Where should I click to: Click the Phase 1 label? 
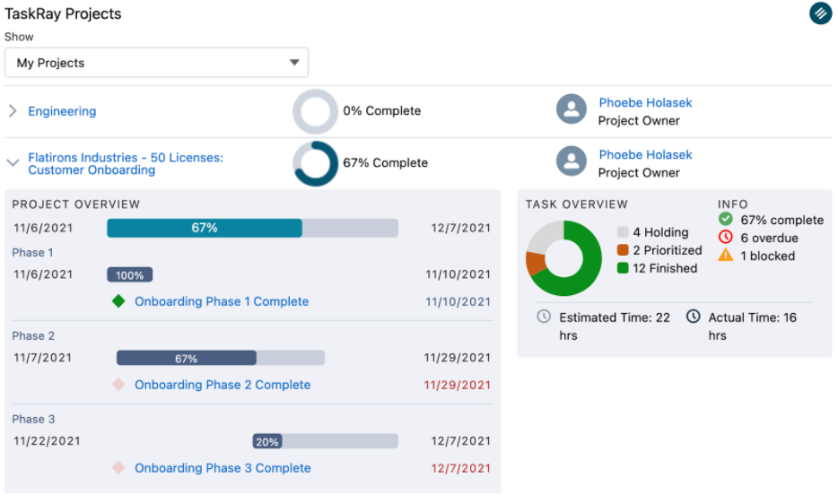pos(32,253)
